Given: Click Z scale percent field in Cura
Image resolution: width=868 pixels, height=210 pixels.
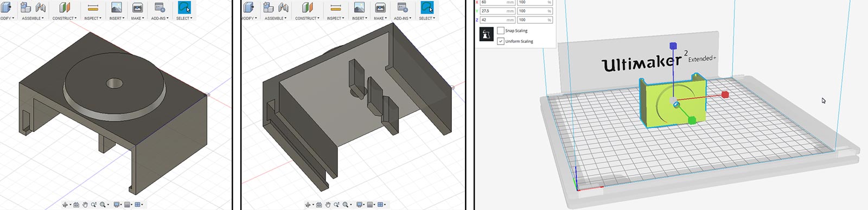Looking at the screenshot, I should point(535,20).
